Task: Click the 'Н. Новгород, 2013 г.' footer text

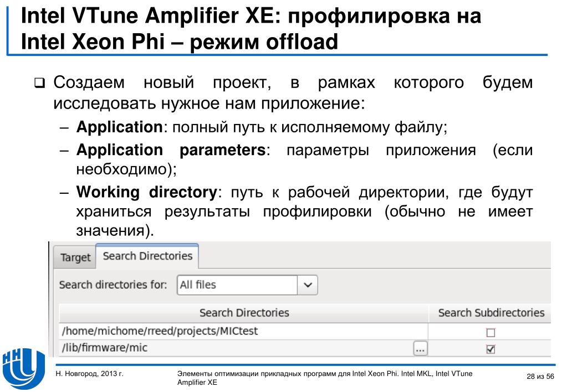Action: click(90, 374)
